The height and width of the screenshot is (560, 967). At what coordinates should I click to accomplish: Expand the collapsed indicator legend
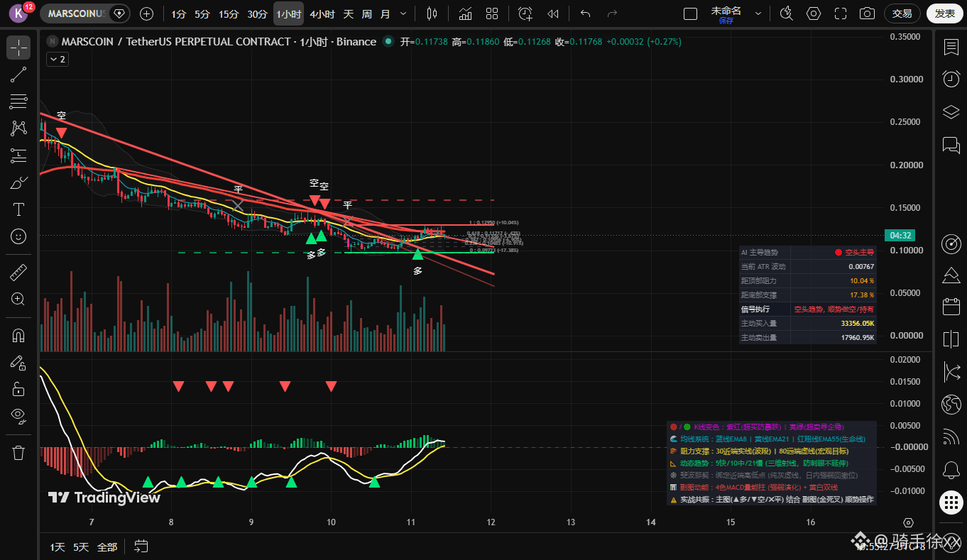57,60
